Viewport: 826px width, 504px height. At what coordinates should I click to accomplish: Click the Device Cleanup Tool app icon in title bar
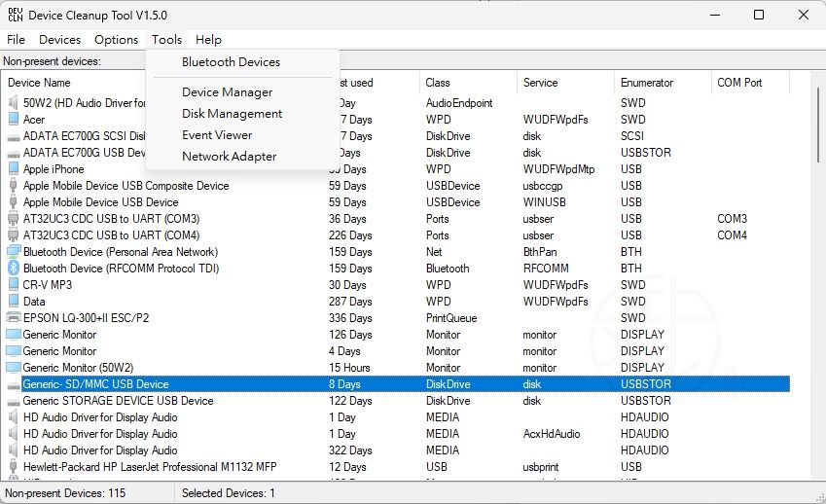coord(15,15)
